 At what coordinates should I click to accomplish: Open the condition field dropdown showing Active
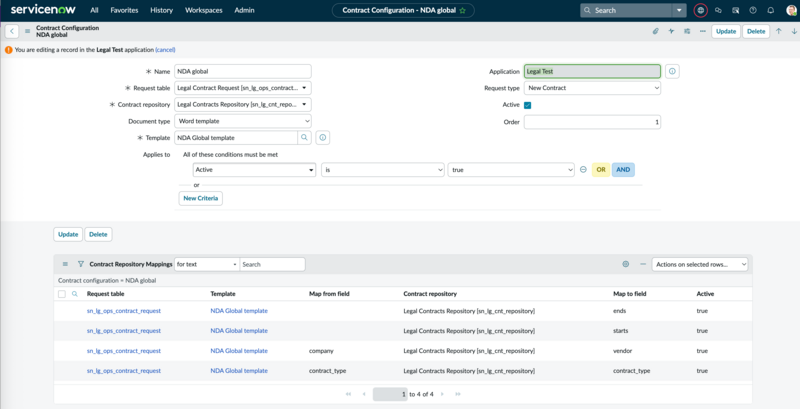point(254,170)
